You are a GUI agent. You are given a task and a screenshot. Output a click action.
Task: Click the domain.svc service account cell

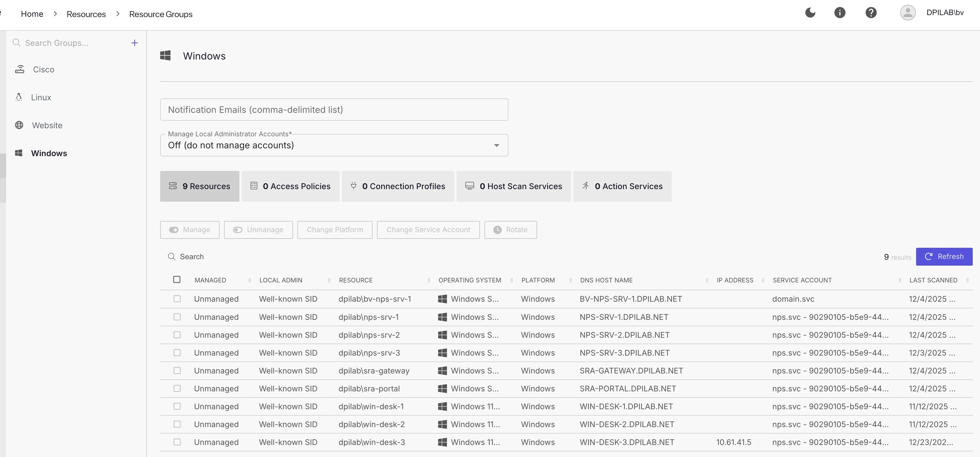click(x=793, y=299)
